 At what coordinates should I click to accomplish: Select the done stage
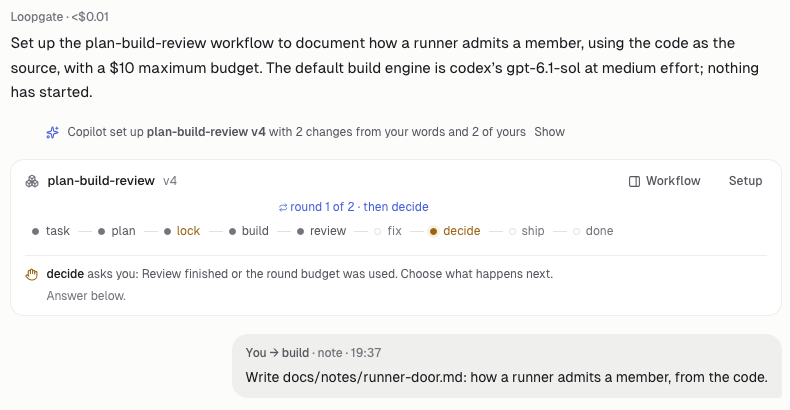pos(593,231)
